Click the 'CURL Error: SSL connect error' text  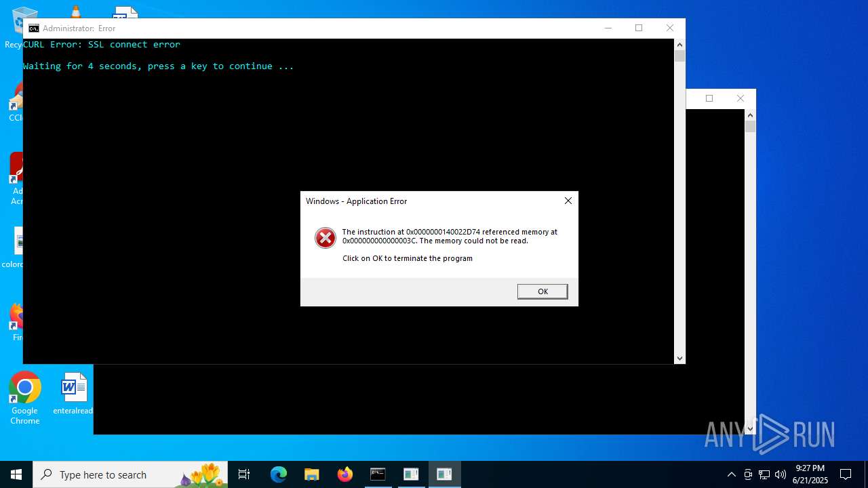[x=102, y=44]
